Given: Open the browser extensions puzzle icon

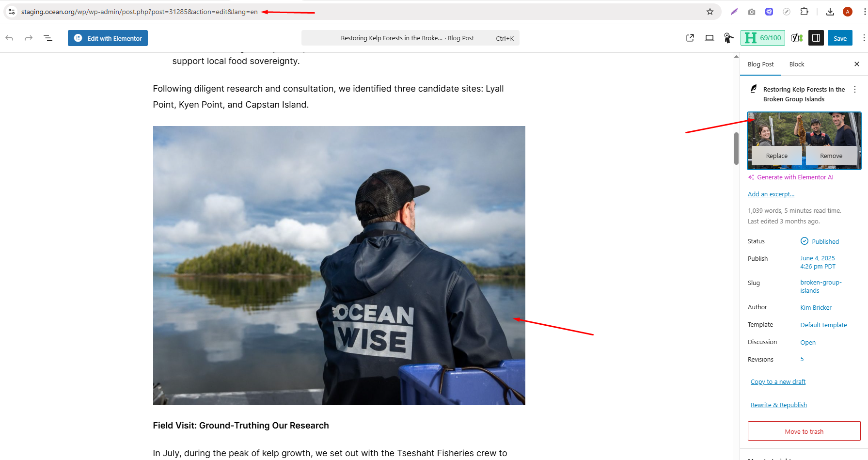Looking at the screenshot, I should click(x=805, y=12).
